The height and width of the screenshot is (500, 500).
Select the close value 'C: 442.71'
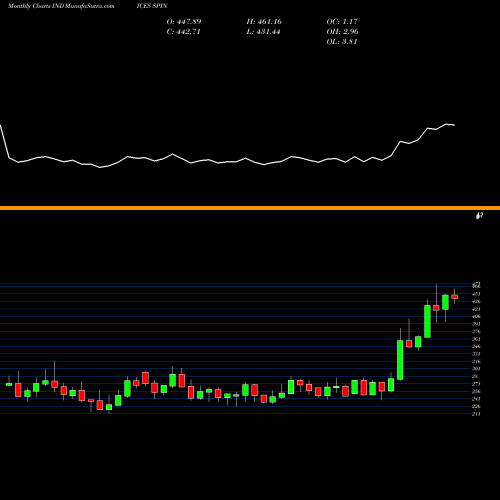click(183, 32)
